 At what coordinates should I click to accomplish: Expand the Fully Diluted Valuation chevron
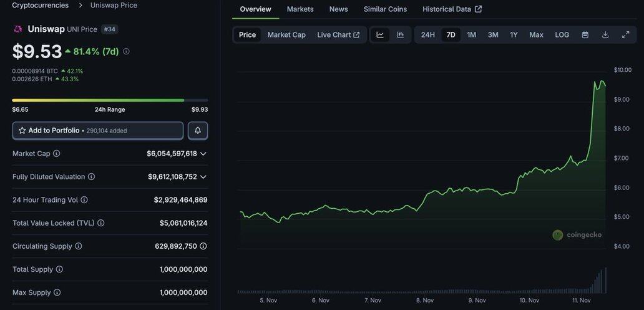[203, 177]
